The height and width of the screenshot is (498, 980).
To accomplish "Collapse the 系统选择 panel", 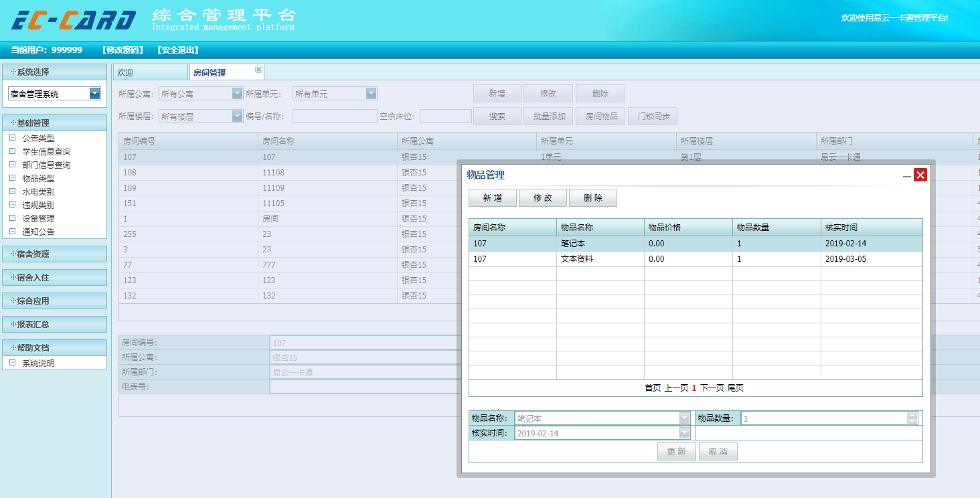I will 54,72.
